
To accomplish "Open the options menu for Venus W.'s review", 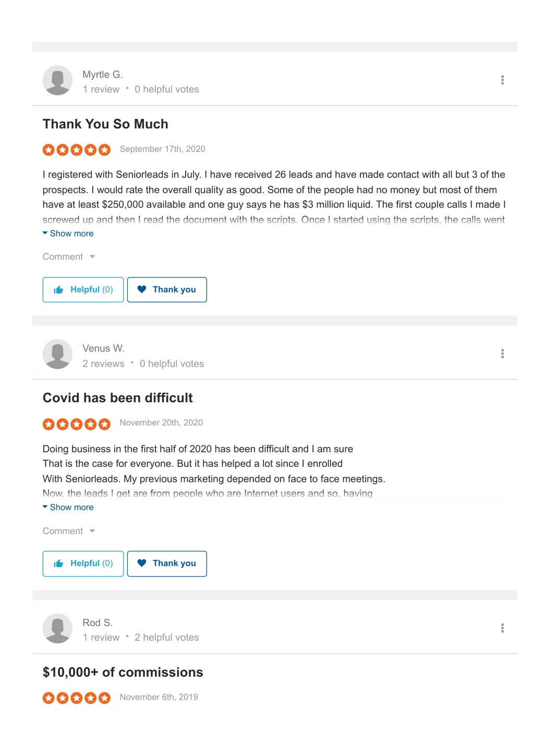I will (502, 354).
